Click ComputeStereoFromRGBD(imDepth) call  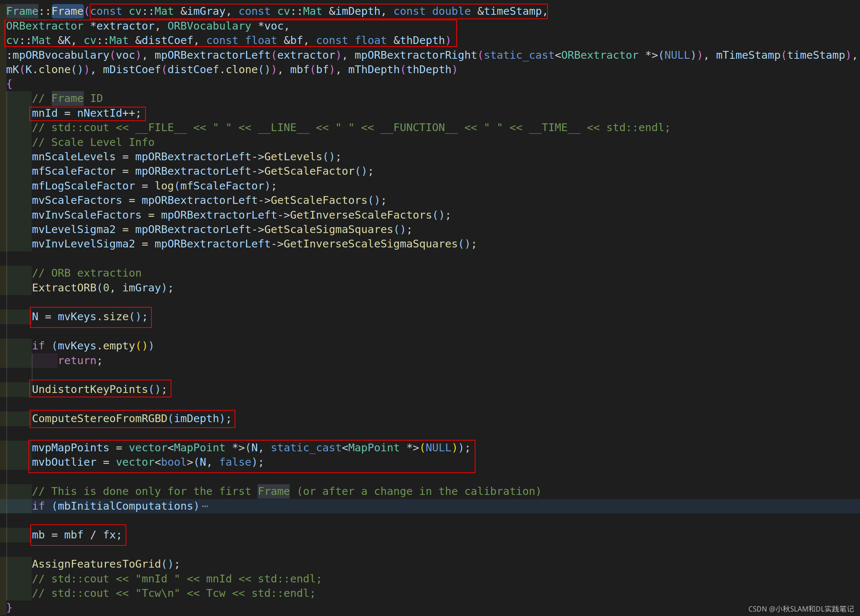132,418
